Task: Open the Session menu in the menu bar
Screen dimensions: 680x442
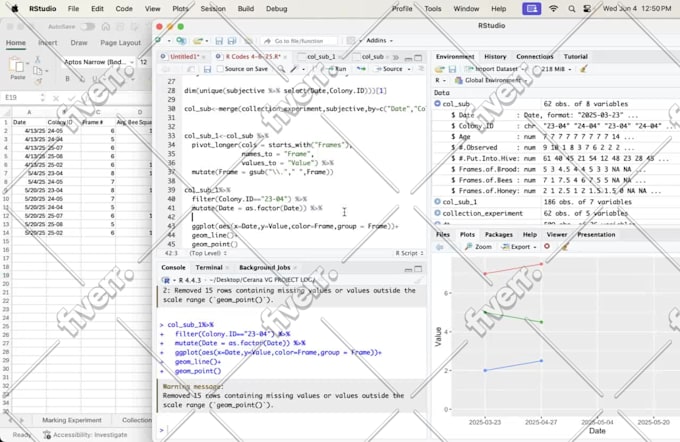Action: [213, 9]
